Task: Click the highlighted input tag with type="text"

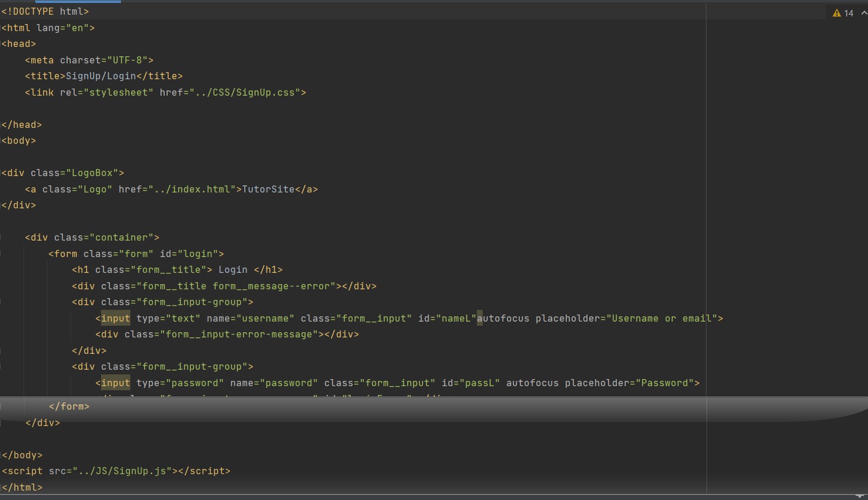Action: (116, 318)
